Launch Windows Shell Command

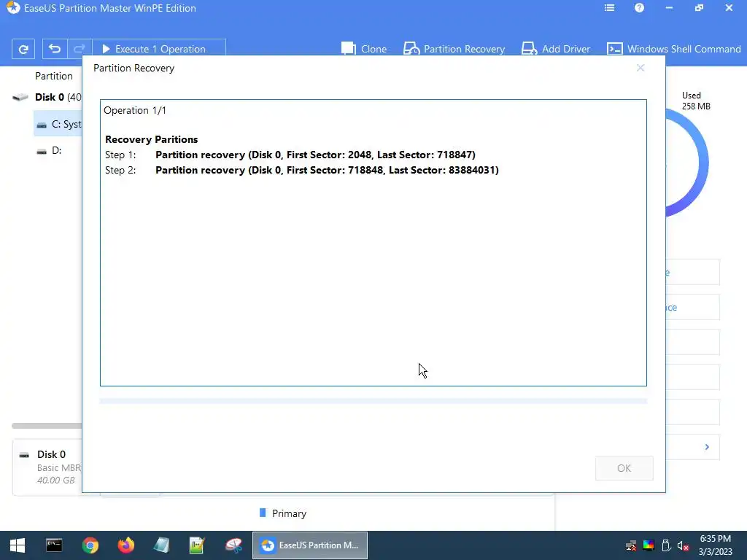click(x=673, y=49)
